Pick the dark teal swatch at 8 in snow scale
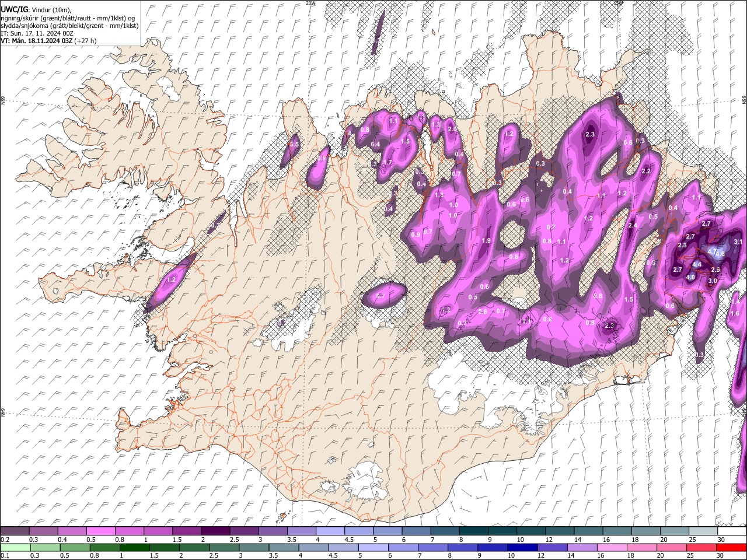This screenshot has height=560, width=747. 474,531
